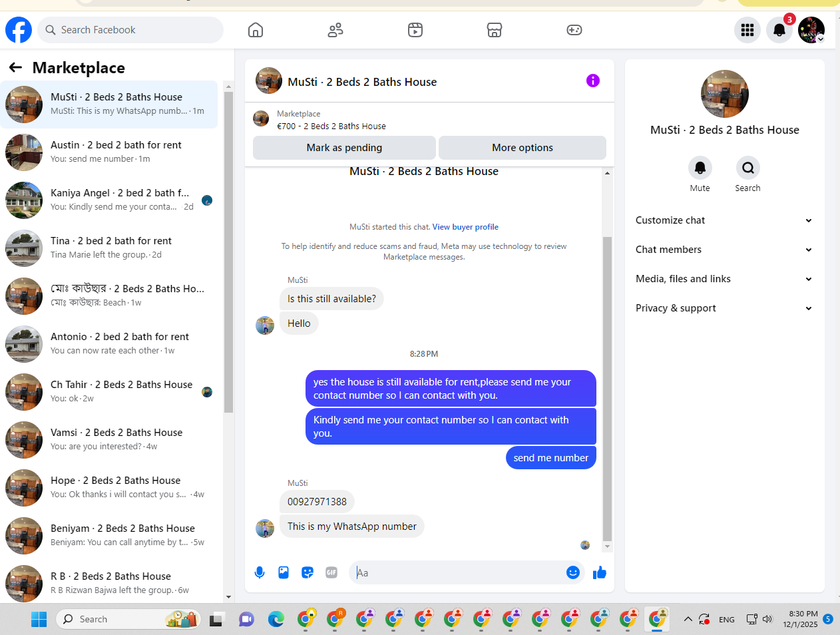
Task: Open the taskbar volume icon
Action: click(x=767, y=619)
